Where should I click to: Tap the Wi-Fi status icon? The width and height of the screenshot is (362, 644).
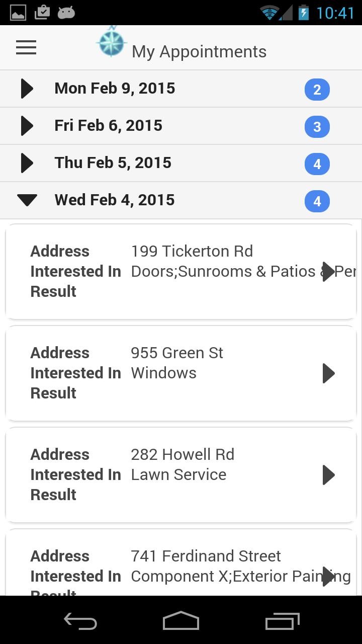coord(270,13)
